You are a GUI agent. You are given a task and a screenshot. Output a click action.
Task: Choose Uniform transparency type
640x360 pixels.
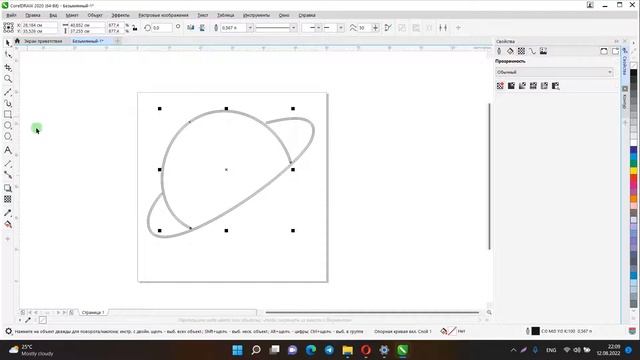click(511, 86)
